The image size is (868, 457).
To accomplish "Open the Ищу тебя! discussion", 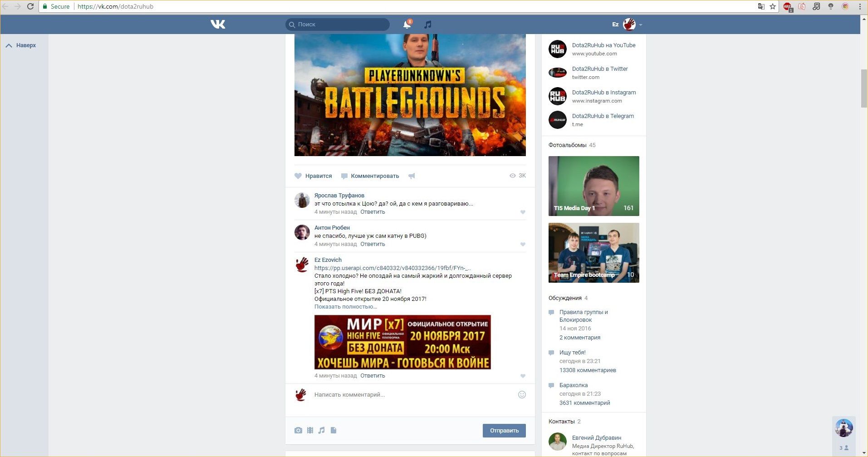I will (x=573, y=353).
